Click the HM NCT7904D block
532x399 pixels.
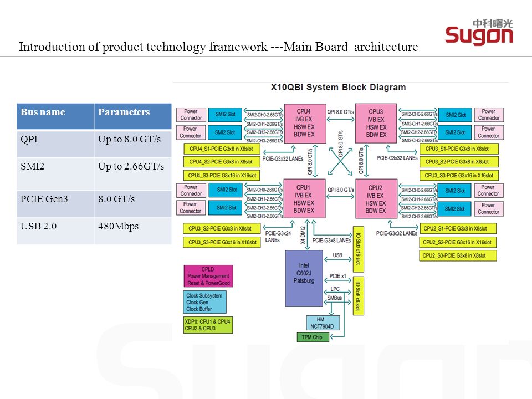coord(323,323)
